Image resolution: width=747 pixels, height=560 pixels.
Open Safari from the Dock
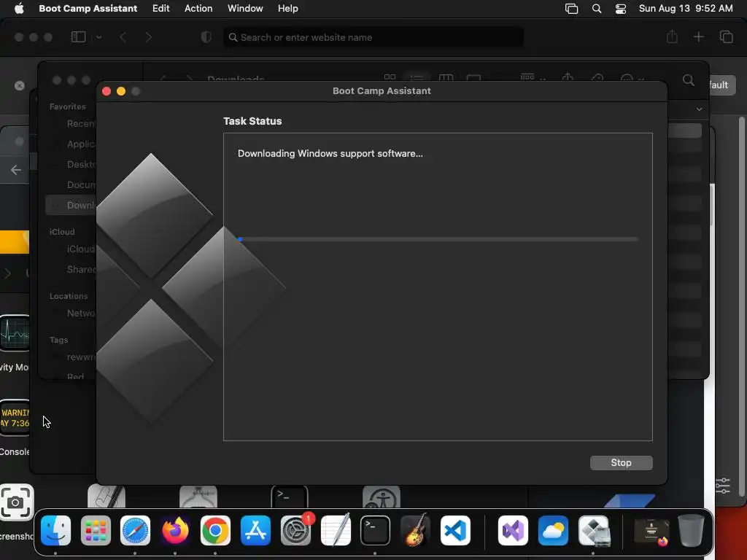[x=135, y=531]
